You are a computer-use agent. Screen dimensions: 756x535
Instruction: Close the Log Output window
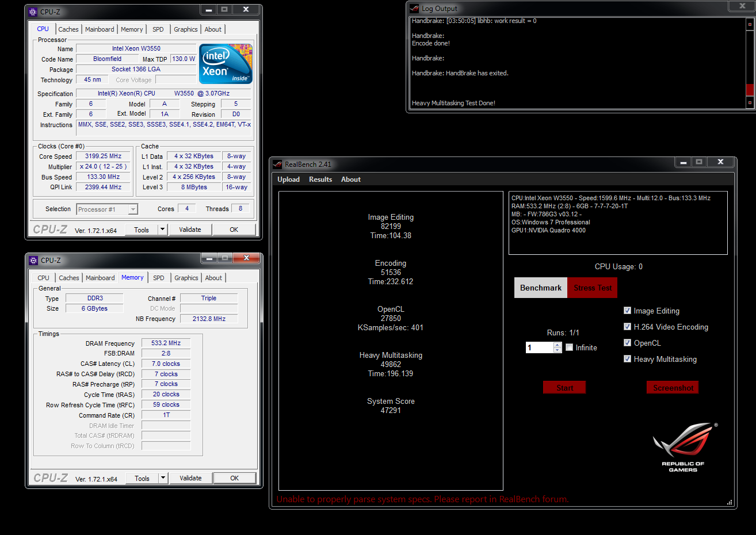[x=743, y=6]
